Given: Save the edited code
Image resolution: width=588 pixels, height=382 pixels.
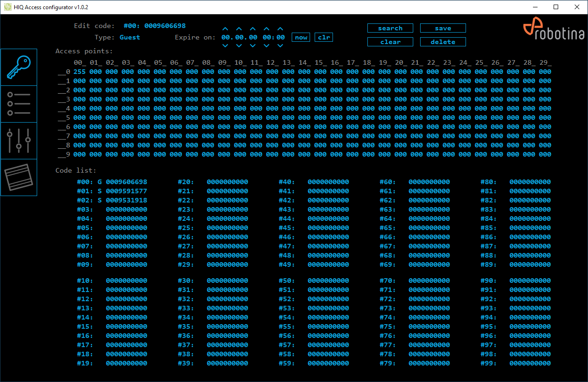Looking at the screenshot, I should [443, 28].
